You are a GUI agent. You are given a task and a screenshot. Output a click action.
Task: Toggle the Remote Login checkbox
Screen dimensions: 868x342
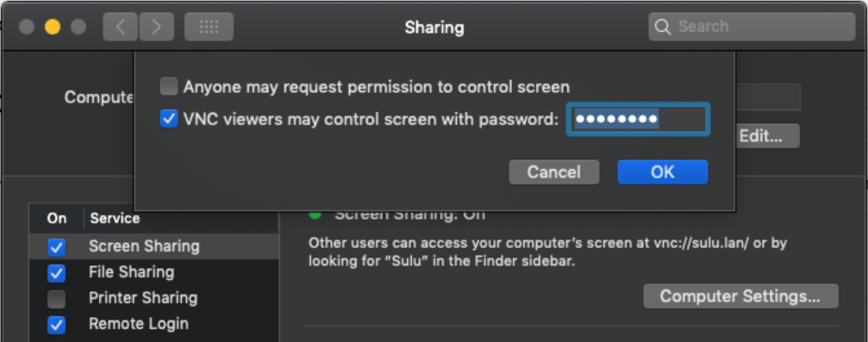coord(57,325)
